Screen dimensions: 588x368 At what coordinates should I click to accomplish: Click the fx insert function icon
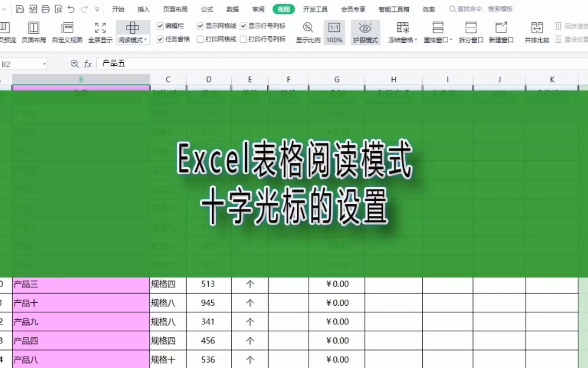88,64
